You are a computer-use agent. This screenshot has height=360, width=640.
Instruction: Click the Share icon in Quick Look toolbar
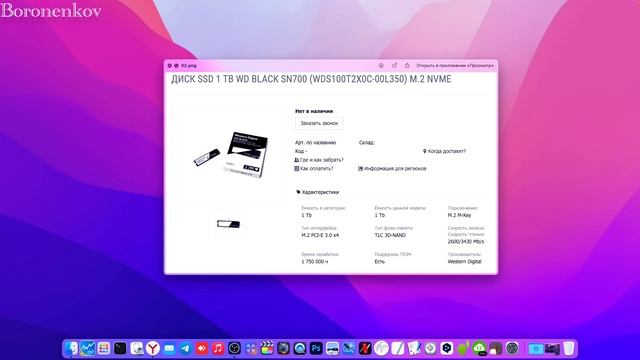(x=407, y=65)
